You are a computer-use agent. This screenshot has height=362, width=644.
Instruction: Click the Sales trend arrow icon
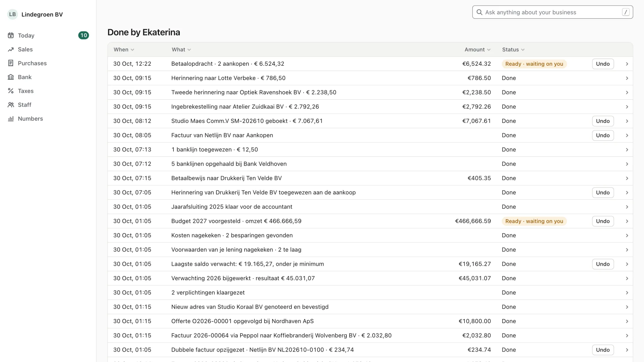pyautogui.click(x=11, y=49)
